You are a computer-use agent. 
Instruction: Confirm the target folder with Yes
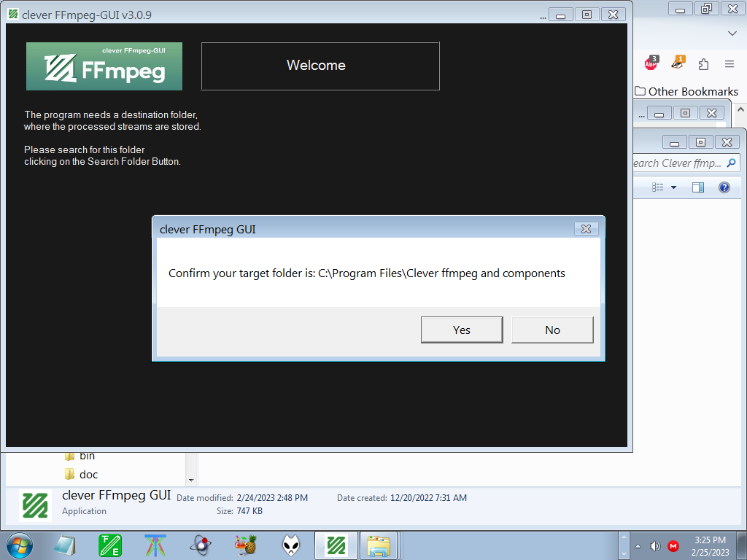click(x=462, y=330)
